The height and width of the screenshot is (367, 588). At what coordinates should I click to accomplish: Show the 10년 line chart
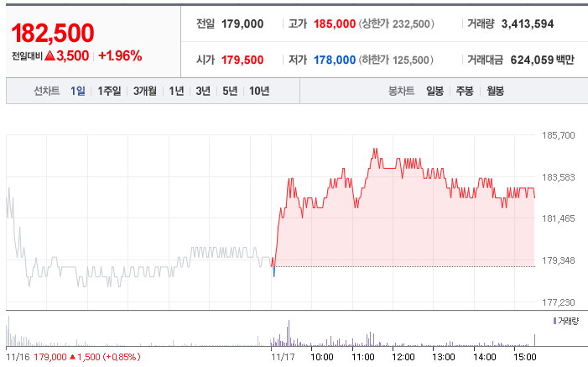tap(259, 91)
